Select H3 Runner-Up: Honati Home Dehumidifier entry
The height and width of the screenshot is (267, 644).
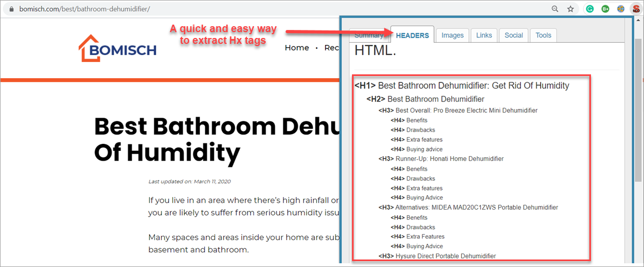tap(441, 159)
